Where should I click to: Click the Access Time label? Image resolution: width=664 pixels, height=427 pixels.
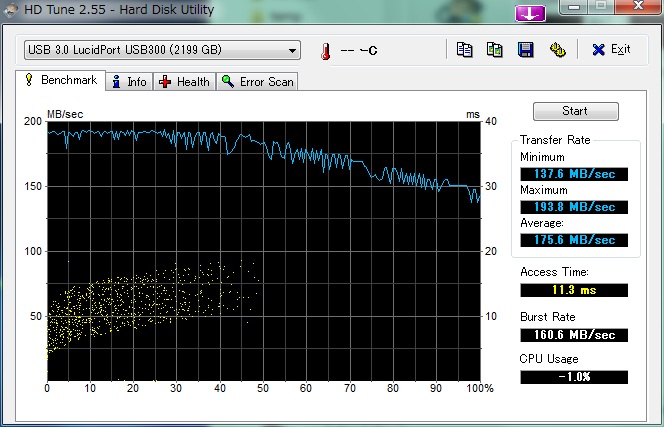coord(554,272)
